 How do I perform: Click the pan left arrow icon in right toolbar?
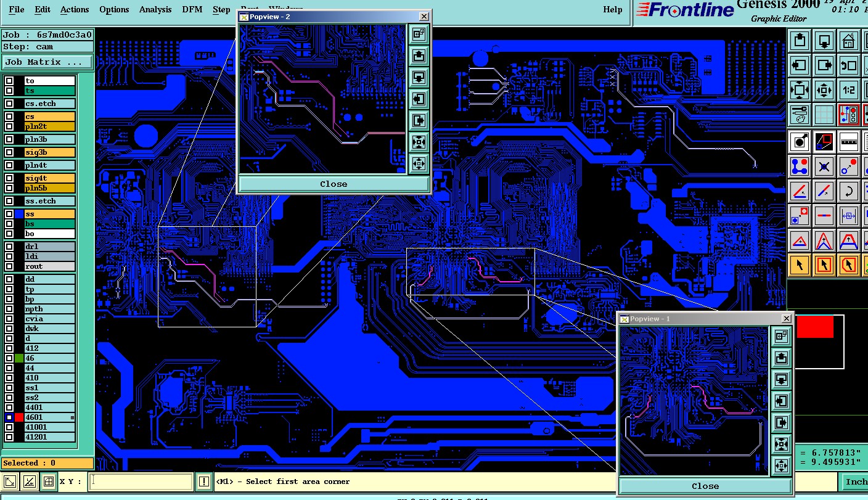point(800,65)
